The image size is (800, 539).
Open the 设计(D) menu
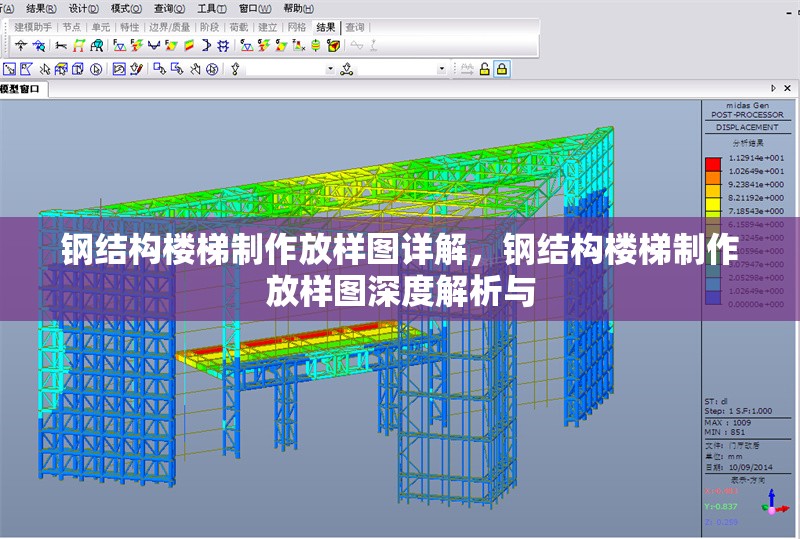click(x=84, y=9)
